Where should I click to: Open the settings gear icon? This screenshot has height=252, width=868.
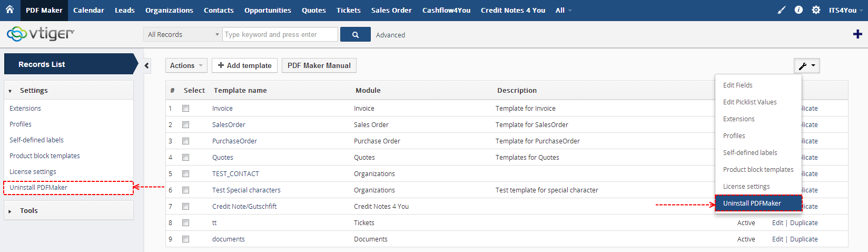(816, 10)
